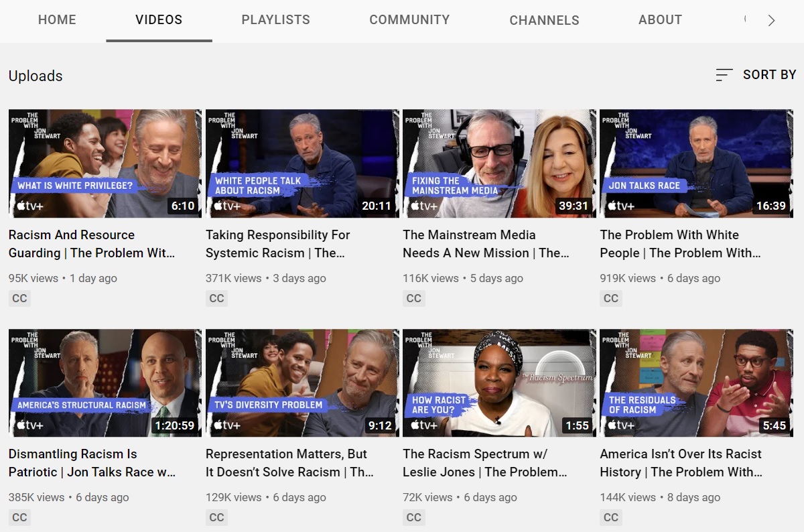Image resolution: width=804 pixels, height=532 pixels.
Task: Play the 'White People Talk About Racism' thumbnail
Action: click(x=302, y=163)
